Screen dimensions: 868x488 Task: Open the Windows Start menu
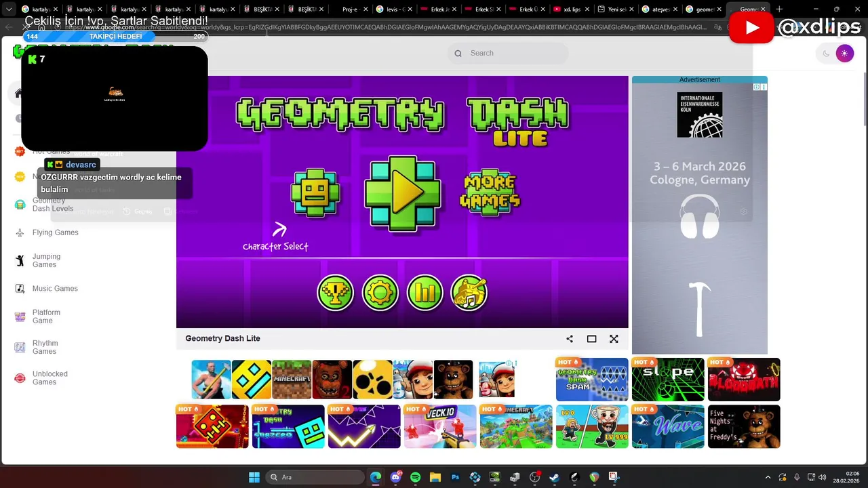coord(254,477)
